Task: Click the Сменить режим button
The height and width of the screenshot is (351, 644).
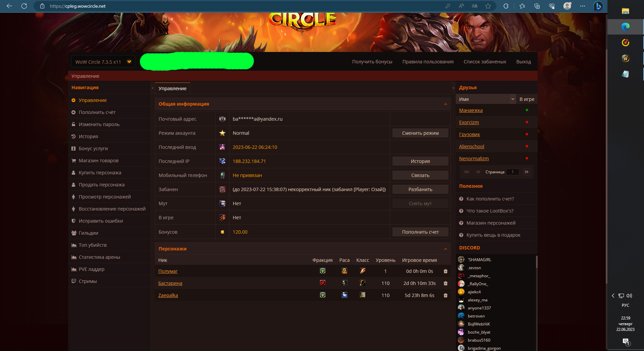Action: (x=420, y=133)
